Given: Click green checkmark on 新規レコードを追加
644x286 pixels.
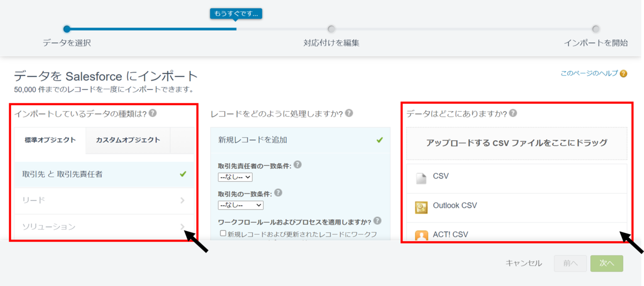Looking at the screenshot, I should (x=379, y=140).
